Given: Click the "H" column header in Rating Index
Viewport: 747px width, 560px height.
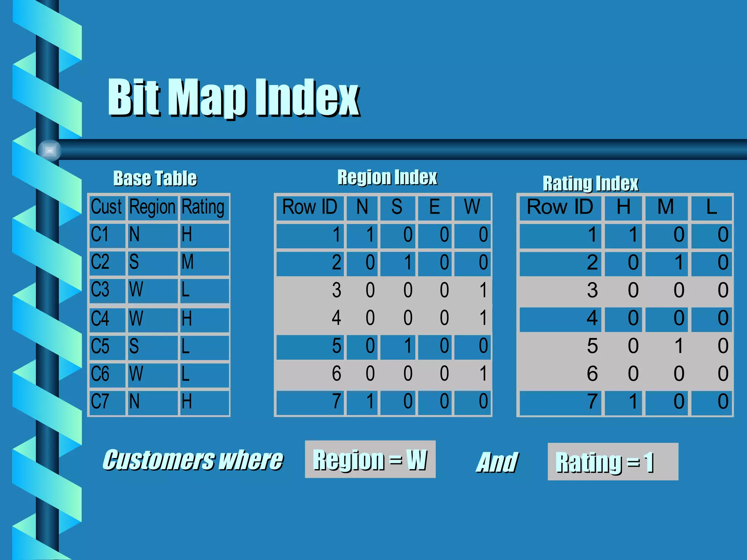Looking at the screenshot, I should coord(623,208).
